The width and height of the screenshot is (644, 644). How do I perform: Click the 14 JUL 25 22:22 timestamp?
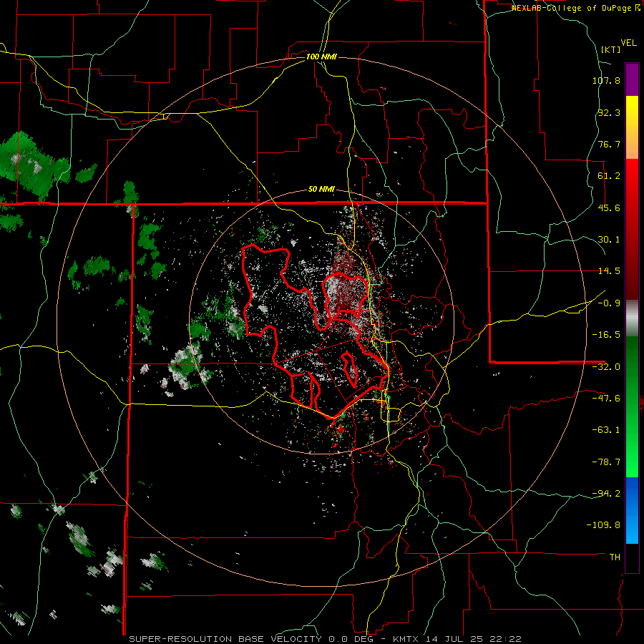474,639
